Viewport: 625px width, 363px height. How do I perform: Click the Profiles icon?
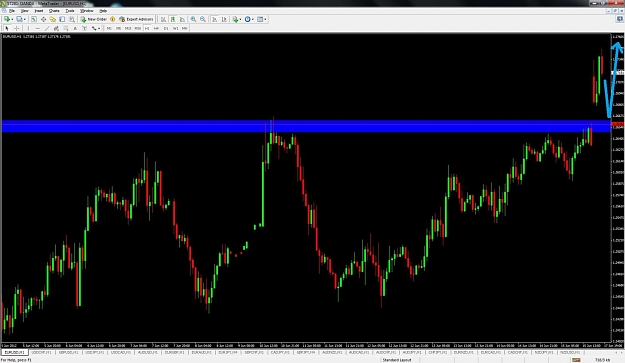pyautogui.click(x=19, y=19)
